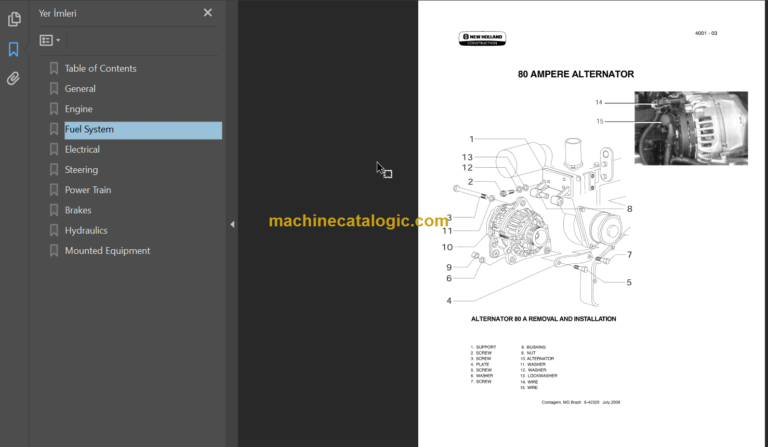This screenshot has height=447, width=768.
Task: Jump to the Engine bookmark
Action: coord(78,109)
